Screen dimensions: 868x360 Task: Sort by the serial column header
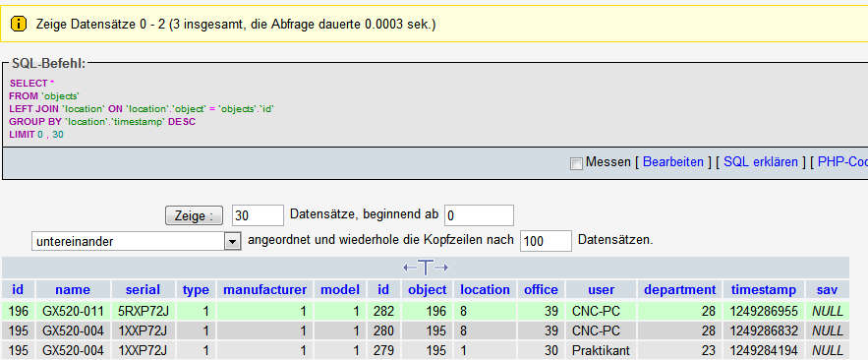pos(143,289)
